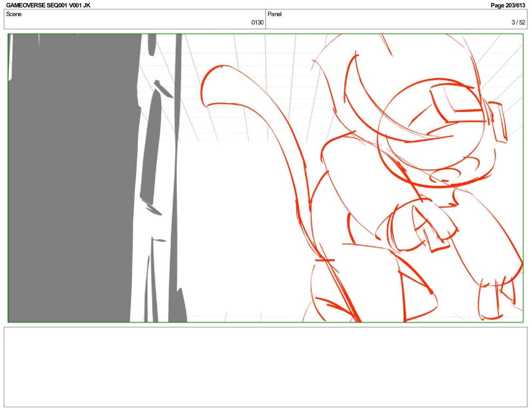Click the GAMEOVERSE SEQ001 V001 JK title
532x411 pixels.
48,5
